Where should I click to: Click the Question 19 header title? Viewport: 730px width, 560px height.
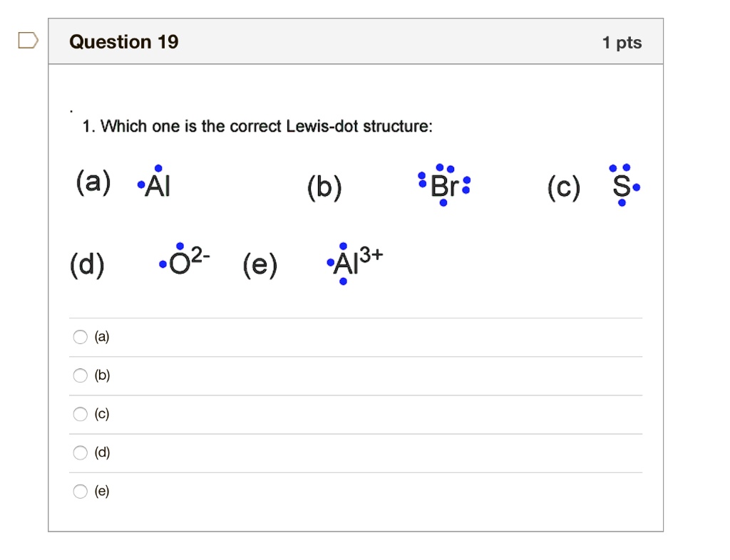(125, 41)
